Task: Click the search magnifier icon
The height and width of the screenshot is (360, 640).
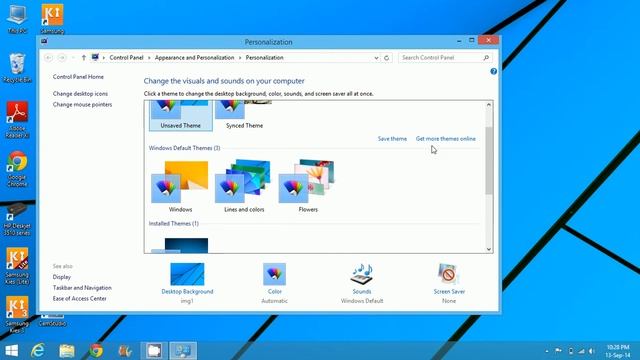Action: pos(486,58)
